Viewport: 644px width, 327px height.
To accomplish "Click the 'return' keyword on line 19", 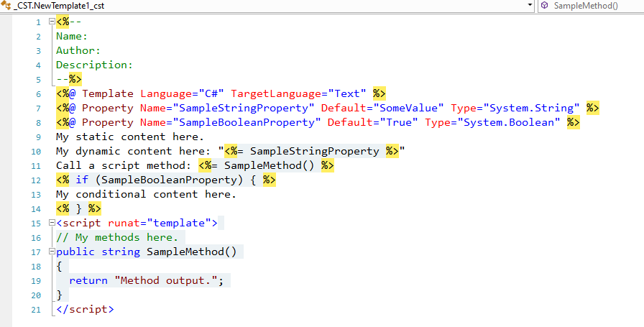I will pos(88,280).
